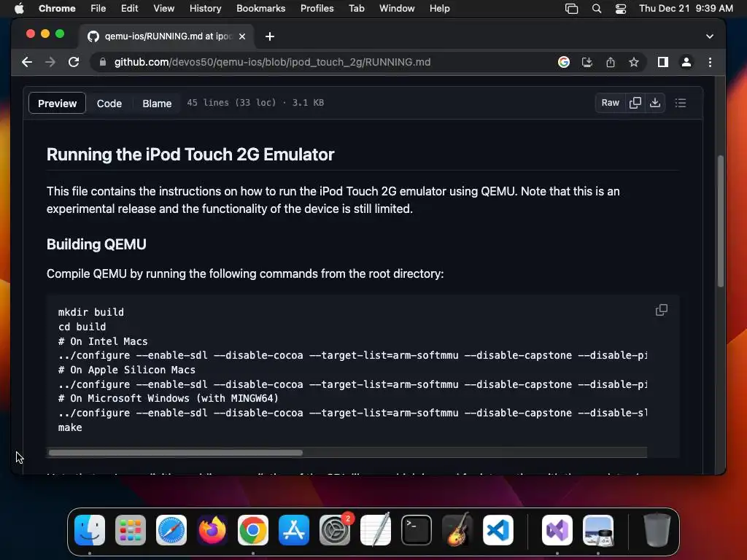Download the raw file
The image size is (747, 560).
click(x=655, y=103)
